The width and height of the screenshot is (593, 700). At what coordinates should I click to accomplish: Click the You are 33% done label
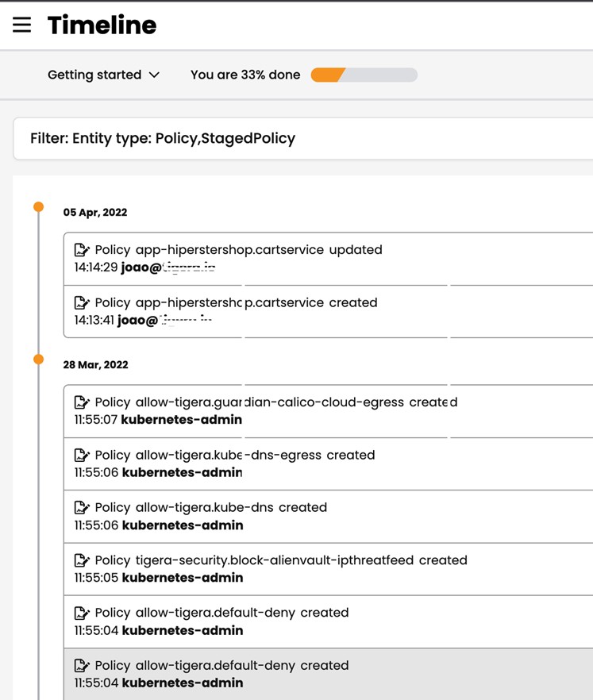pos(245,75)
